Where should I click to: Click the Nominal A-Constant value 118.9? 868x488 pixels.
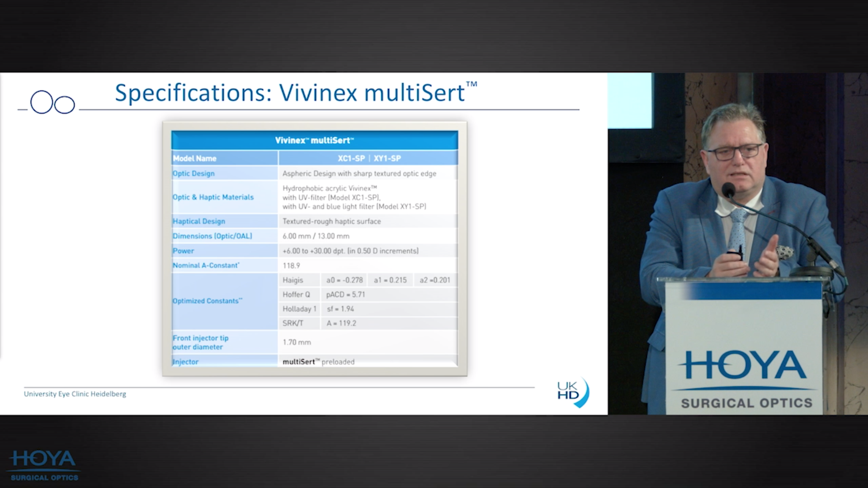[291, 265]
